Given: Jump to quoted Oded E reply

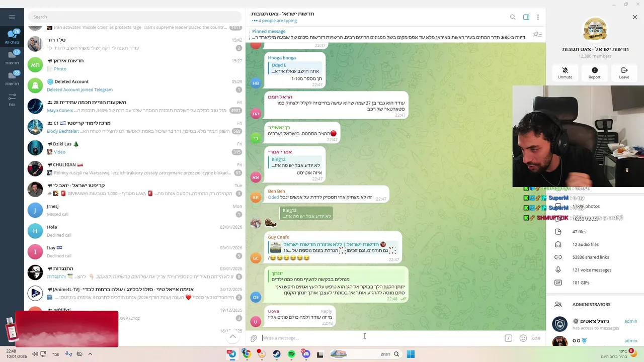Looking at the screenshot, I should coord(296,68).
